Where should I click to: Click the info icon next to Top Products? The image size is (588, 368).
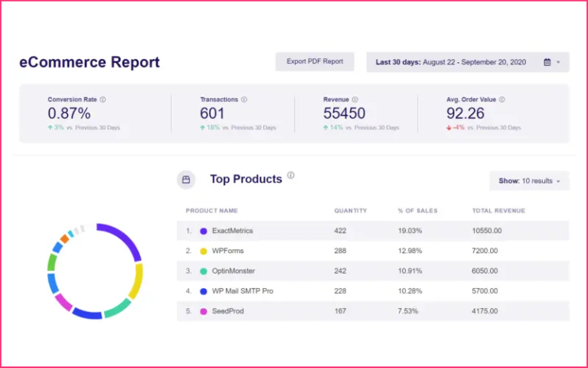point(291,176)
